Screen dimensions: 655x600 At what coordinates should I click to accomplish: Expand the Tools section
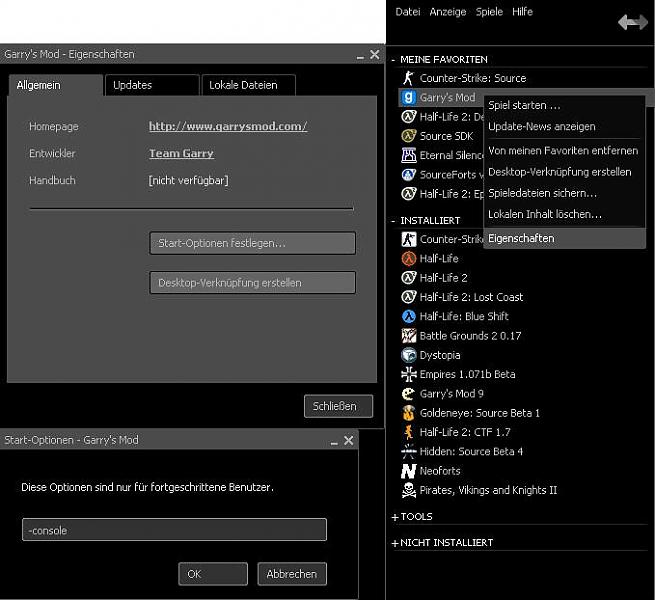tap(394, 517)
